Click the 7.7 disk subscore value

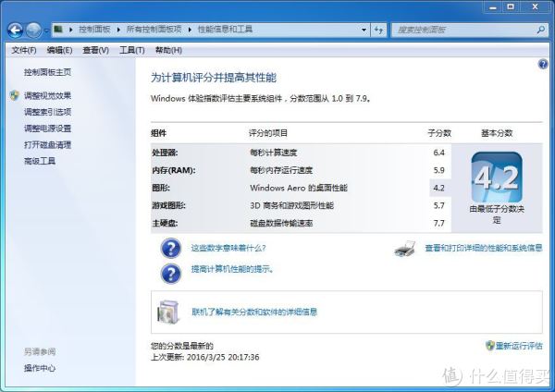438,223
